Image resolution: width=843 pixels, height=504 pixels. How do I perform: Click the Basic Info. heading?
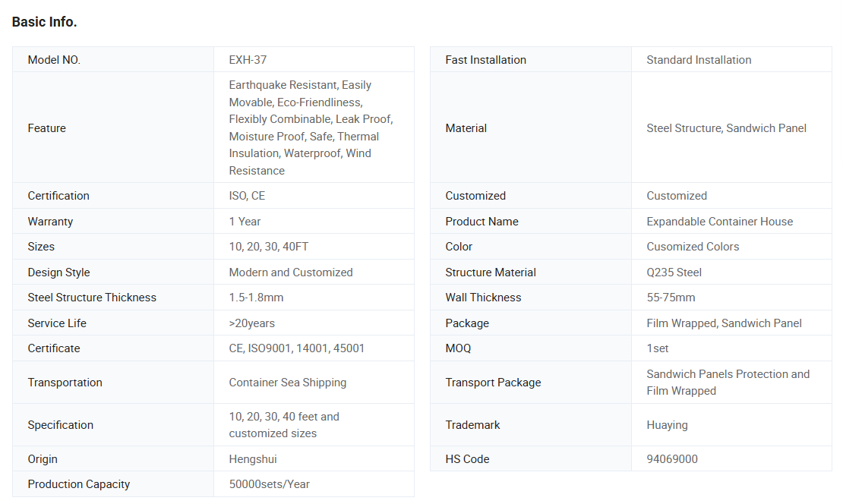[44, 22]
